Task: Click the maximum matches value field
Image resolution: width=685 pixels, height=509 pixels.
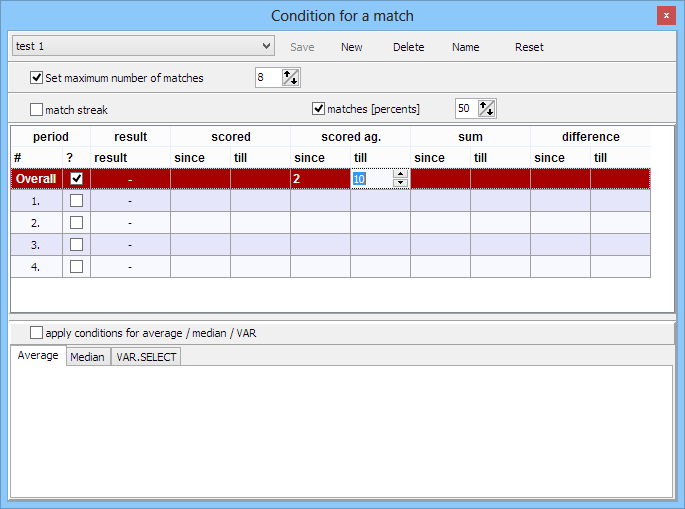Action: pyautogui.click(x=268, y=78)
